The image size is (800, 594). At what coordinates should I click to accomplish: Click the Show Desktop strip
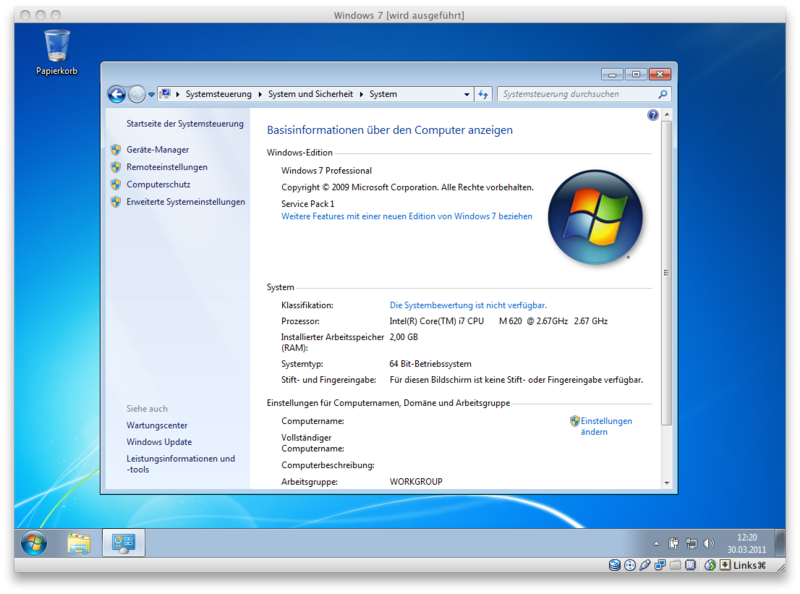pos(780,543)
